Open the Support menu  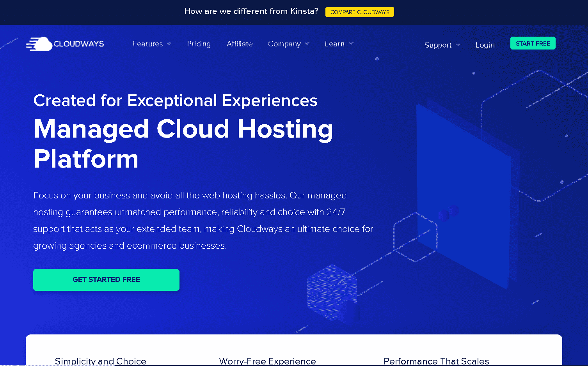[438, 45]
